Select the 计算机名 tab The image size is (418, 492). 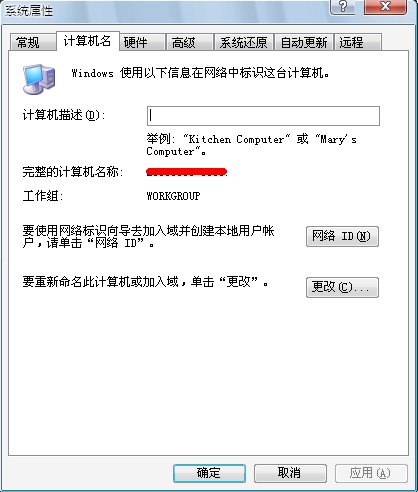pyautogui.click(x=88, y=41)
